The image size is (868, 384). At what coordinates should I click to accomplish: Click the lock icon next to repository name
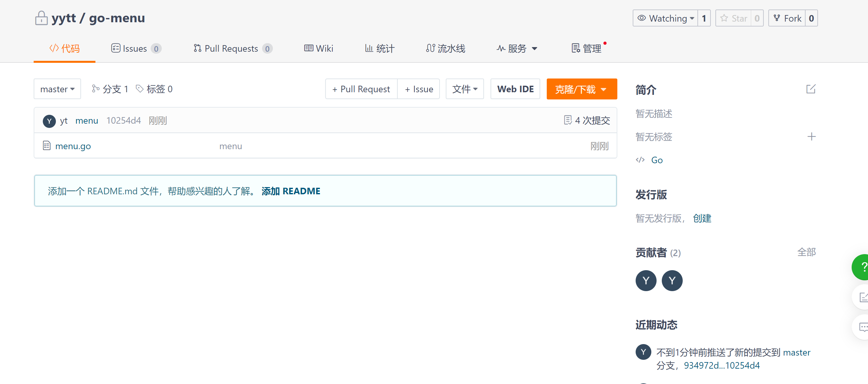click(42, 18)
